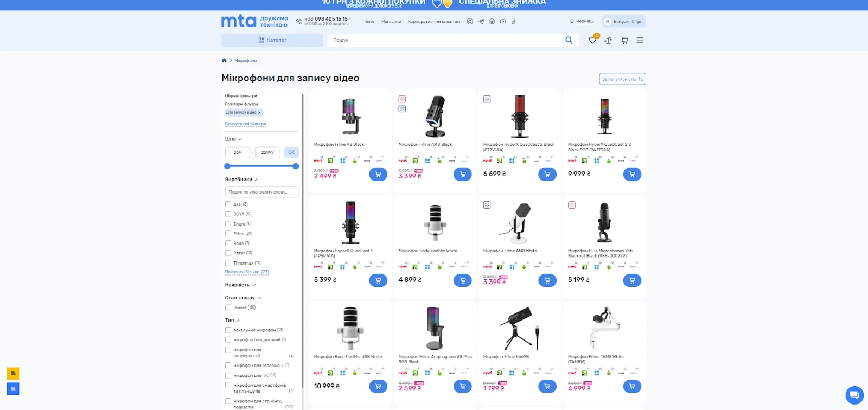Viewport: 868px width, 410px height.
Task: Add Fifine A8 Black to cart
Action: tap(378, 174)
